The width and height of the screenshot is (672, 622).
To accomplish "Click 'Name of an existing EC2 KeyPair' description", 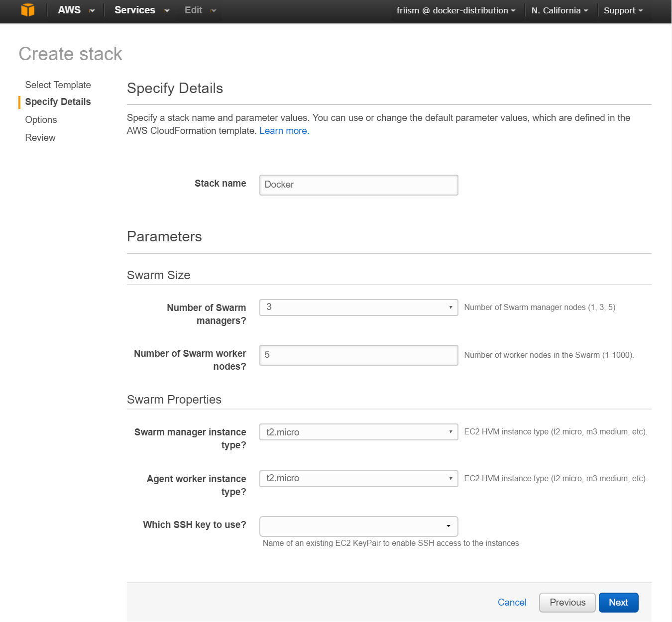I will 391,543.
